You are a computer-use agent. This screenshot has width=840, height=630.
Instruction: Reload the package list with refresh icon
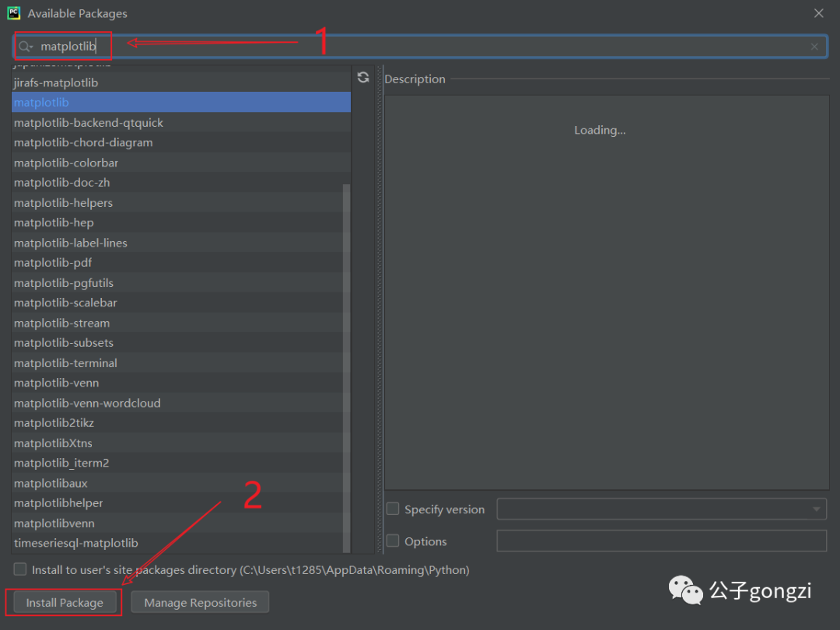(x=363, y=78)
